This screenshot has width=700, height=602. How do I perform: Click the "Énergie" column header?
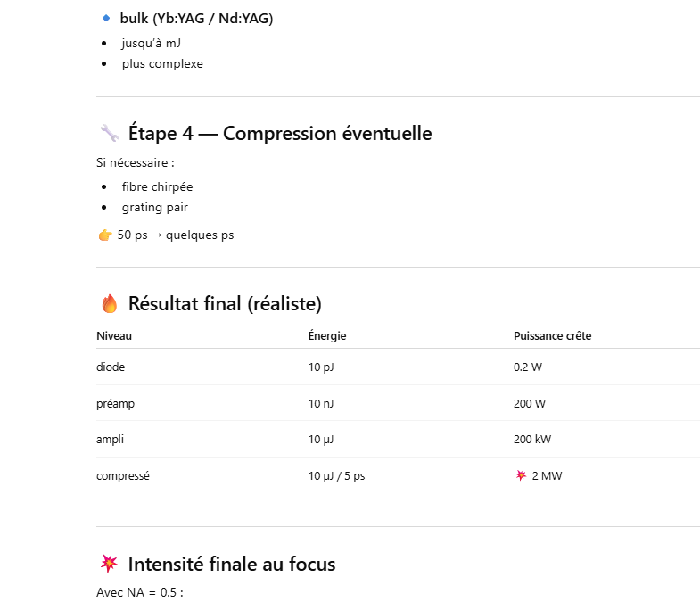(327, 336)
